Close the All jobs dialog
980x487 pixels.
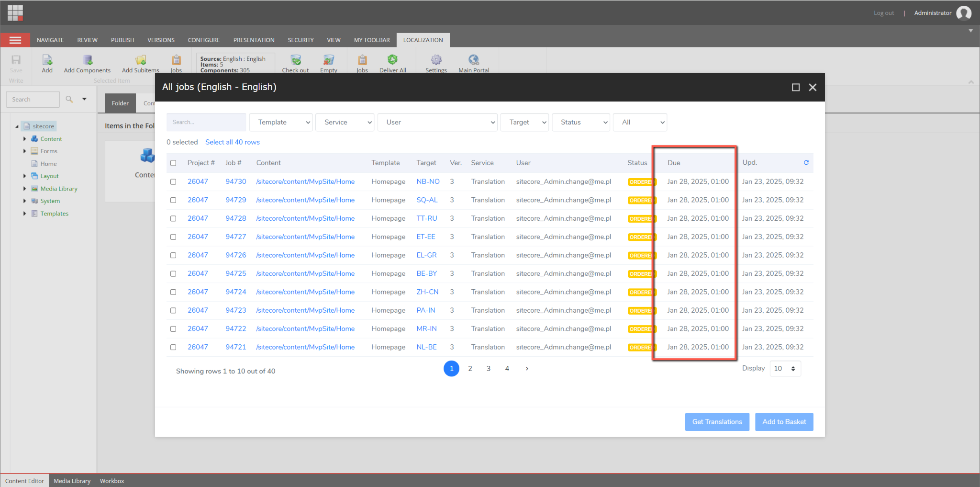(813, 87)
